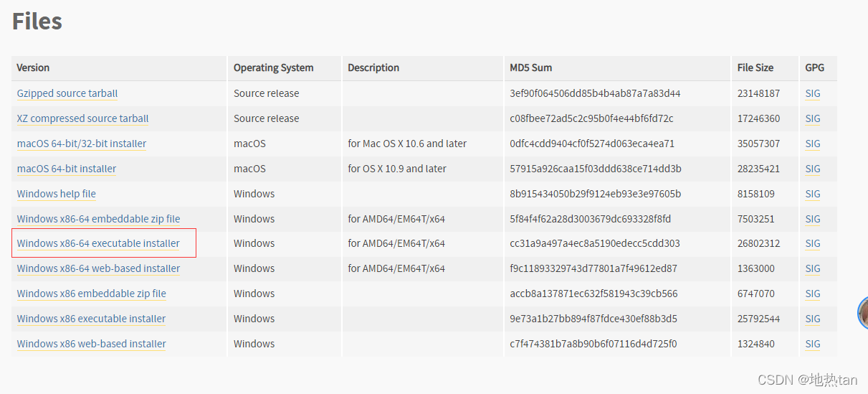Click Windows x86-64 web-based installer link
This screenshot has width=868, height=394.
99,268
